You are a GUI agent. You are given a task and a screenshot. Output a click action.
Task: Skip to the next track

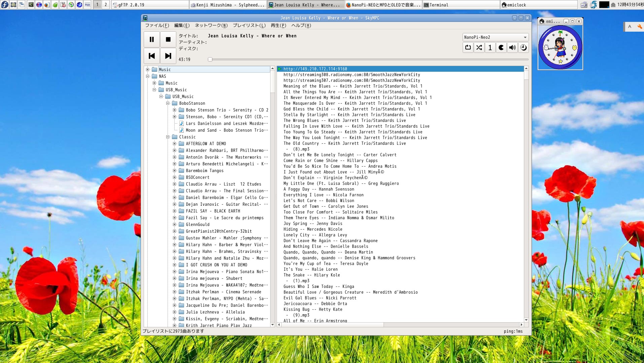coord(168,56)
